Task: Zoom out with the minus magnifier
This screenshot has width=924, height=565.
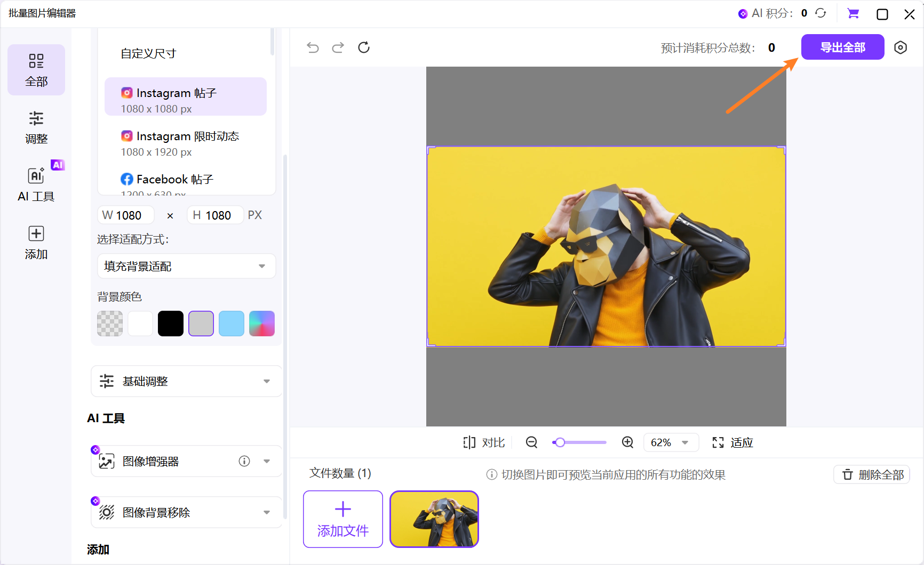Action: tap(531, 442)
